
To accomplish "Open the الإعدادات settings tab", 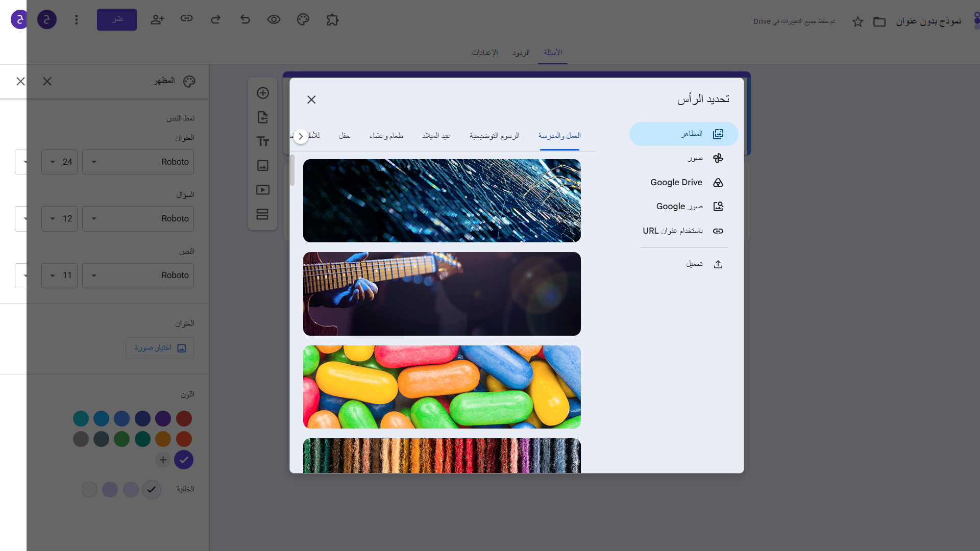I will [x=484, y=53].
